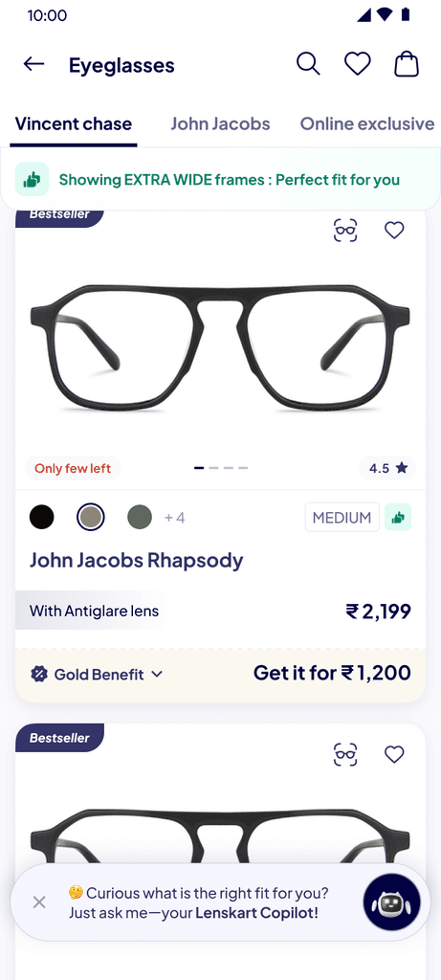
Task: Open Lenskart Copilot robot icon
Action: [391, 902]
